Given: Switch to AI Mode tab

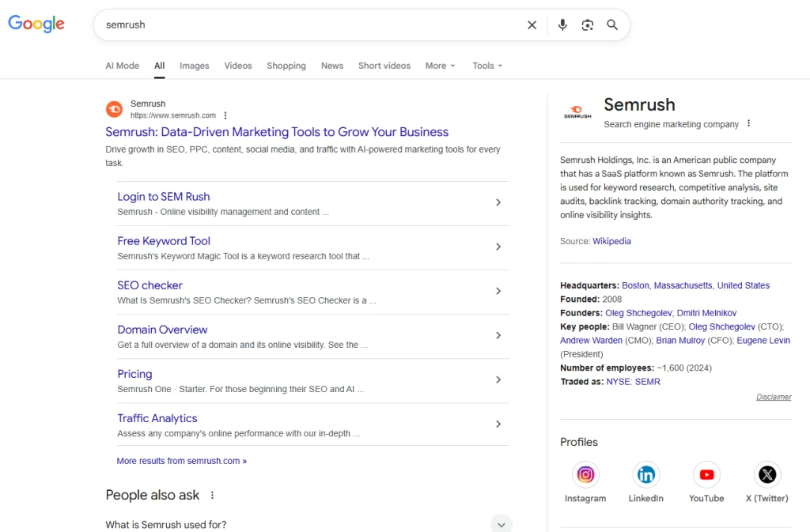Looking at the screenshot, I should coord(122,66).
